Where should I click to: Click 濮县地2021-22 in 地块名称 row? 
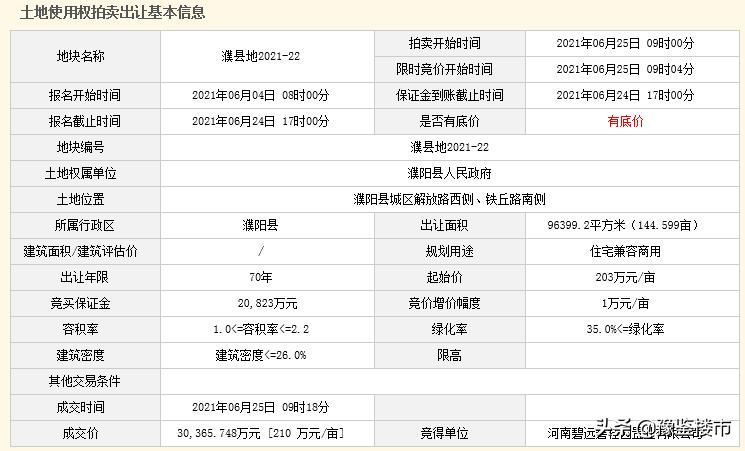pyautogui.click(x=260, y=56)
